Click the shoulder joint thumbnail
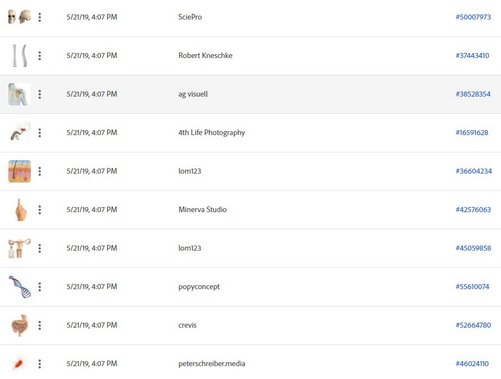Viewport: 501px width, 379px height. [x=19, y=94]
